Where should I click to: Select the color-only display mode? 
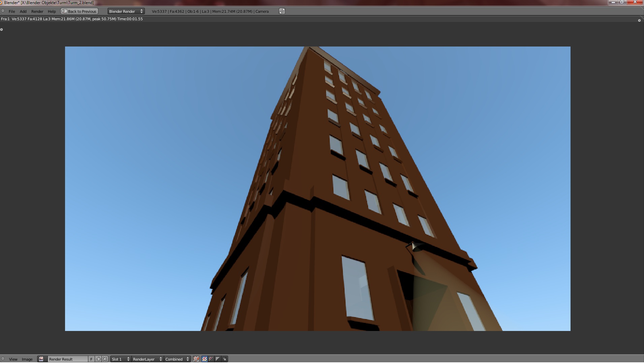pos(211,359)
